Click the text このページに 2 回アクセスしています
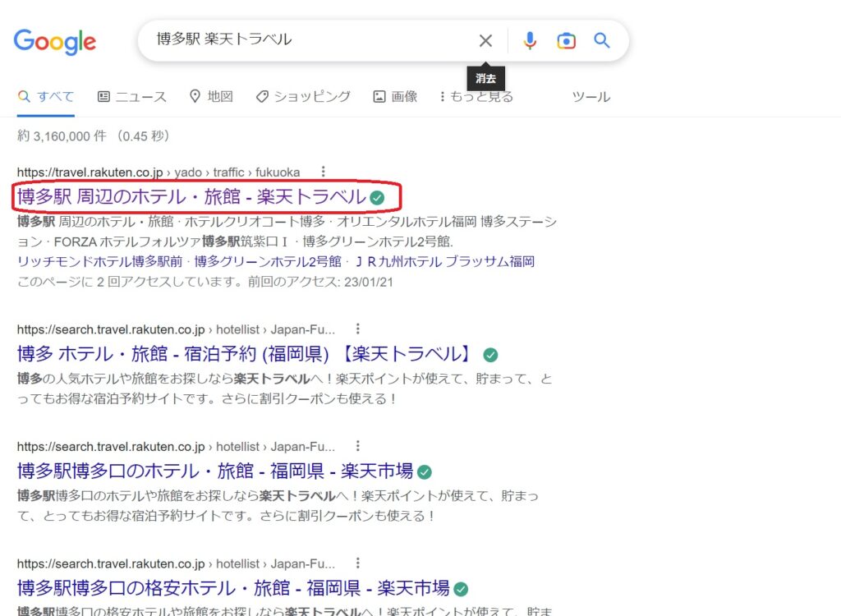This screenshot has height=616, width=841. point(130,282)
